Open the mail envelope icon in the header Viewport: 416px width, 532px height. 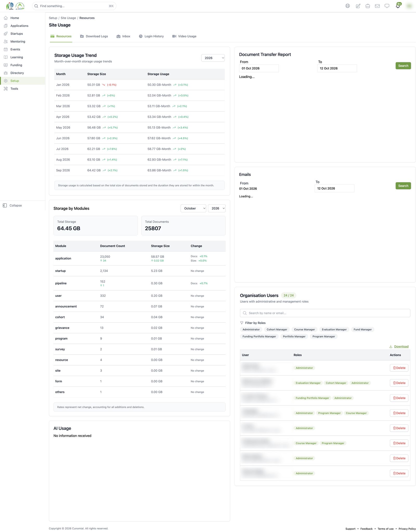(x=377, y=6)
